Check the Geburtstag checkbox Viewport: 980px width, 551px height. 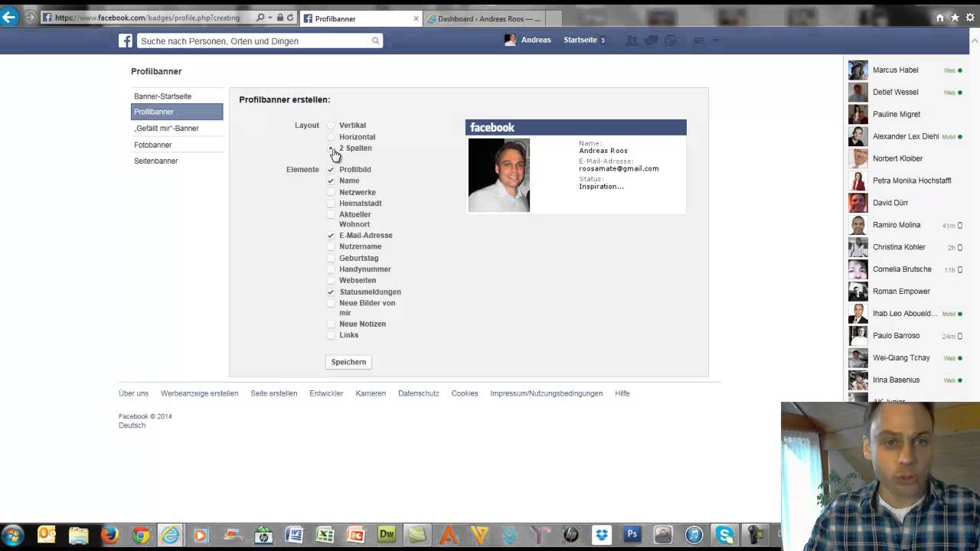point(331,259)
